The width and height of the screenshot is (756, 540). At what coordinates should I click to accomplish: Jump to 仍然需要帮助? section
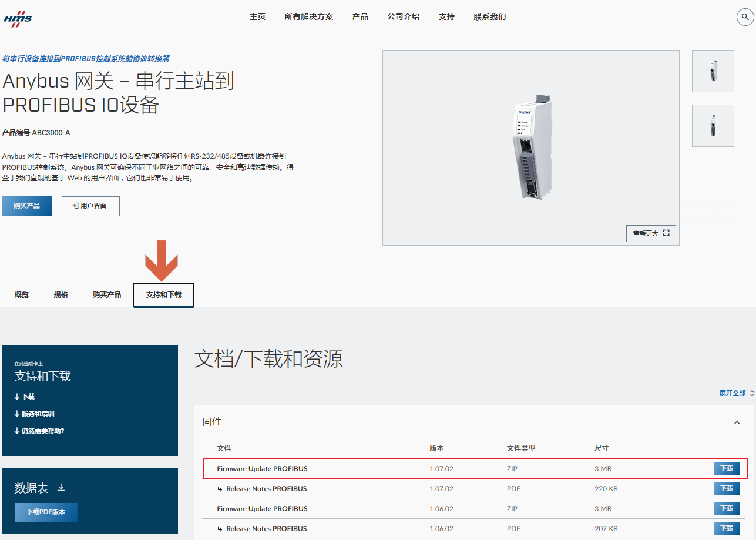(x=39, y=431)
